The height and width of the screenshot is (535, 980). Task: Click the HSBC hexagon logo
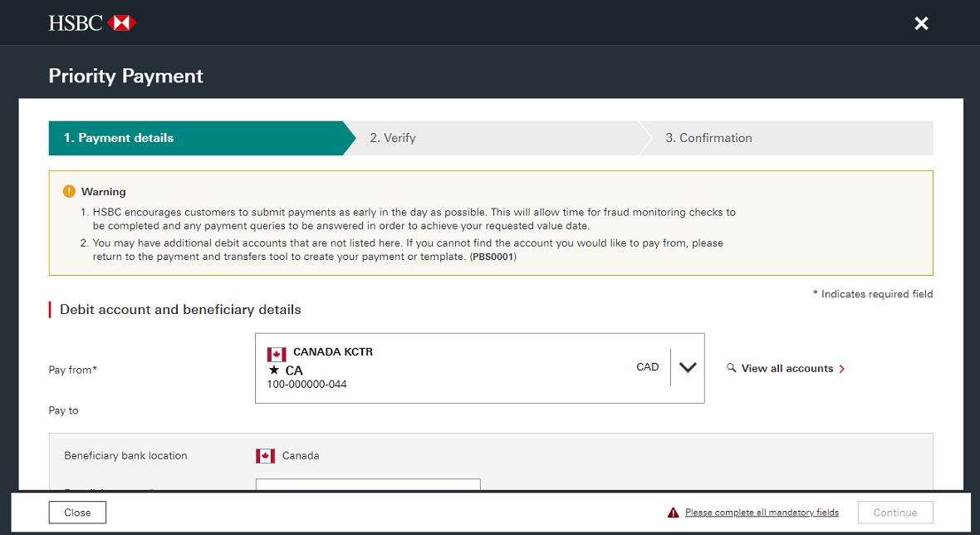pos(123,22)
